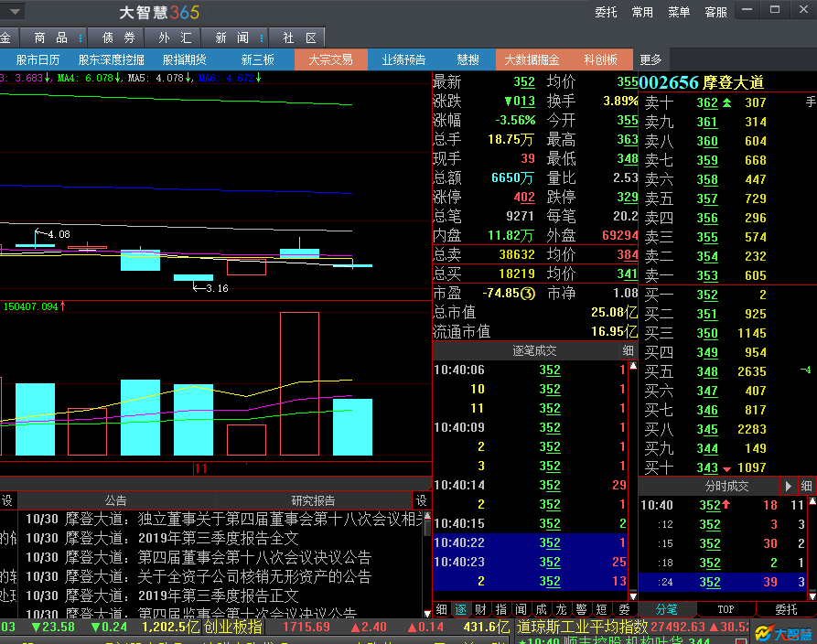
Task: Click stock title 002656 摩登大道
Action: tap(701, 82)
